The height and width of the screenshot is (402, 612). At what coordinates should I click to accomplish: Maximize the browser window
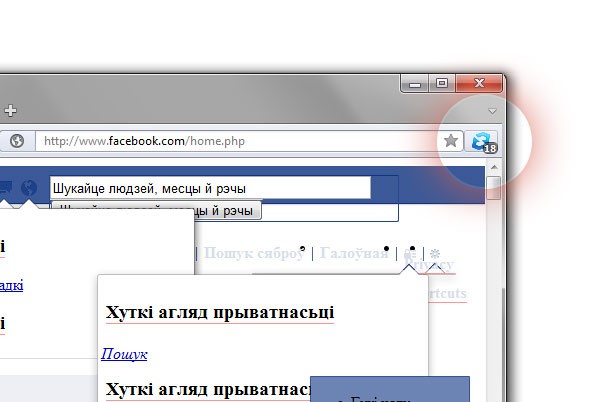[x=442, y=83]
